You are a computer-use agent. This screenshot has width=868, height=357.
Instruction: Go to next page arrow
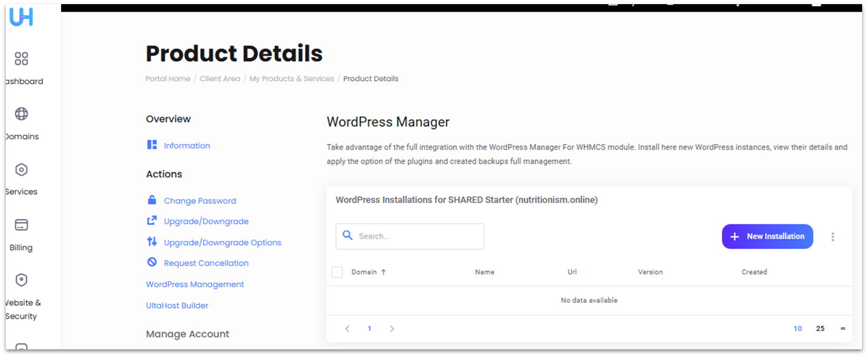392,329
